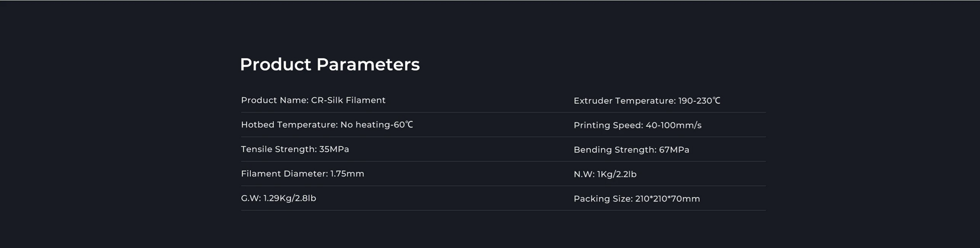
Task: Click the Extruder Temperature label
Action: coord(624,101)
